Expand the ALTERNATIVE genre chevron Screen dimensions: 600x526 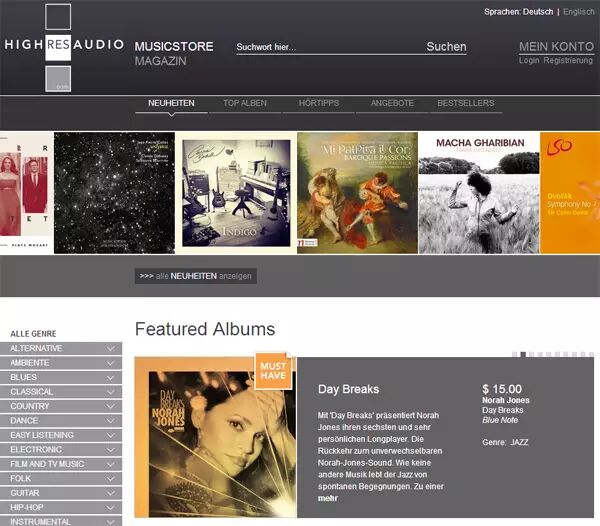pos(111,348)
